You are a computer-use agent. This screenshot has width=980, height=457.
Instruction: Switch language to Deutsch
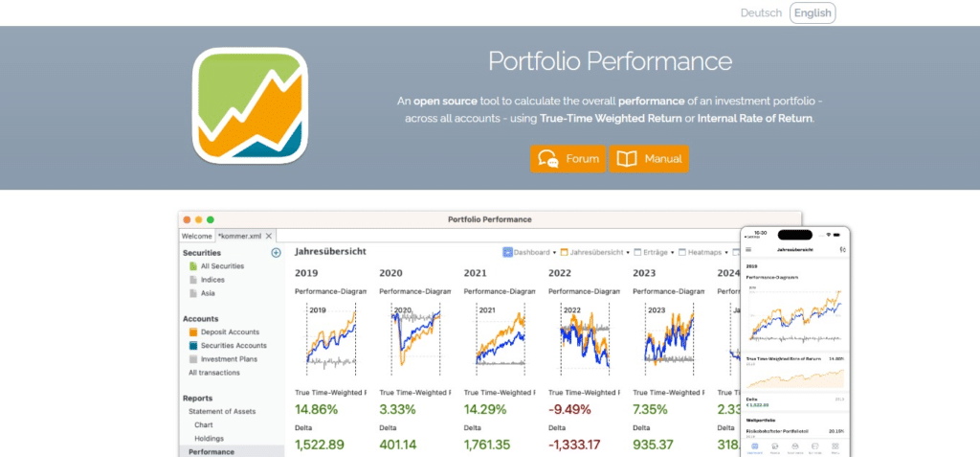click(x=762, y=13)
